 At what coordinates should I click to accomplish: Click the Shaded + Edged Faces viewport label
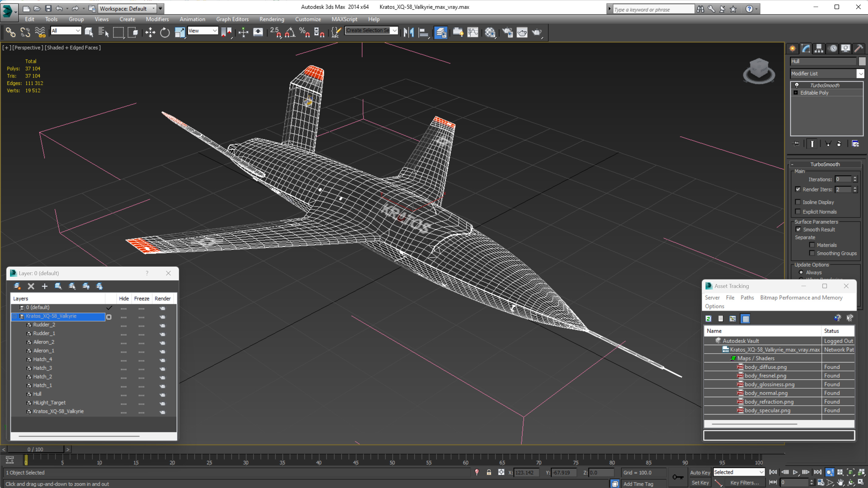[73, 47]
